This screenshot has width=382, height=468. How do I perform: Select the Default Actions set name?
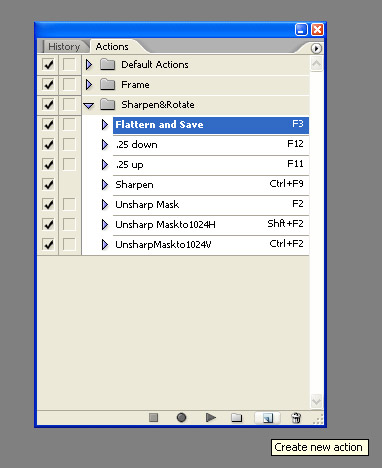point(155,64)
